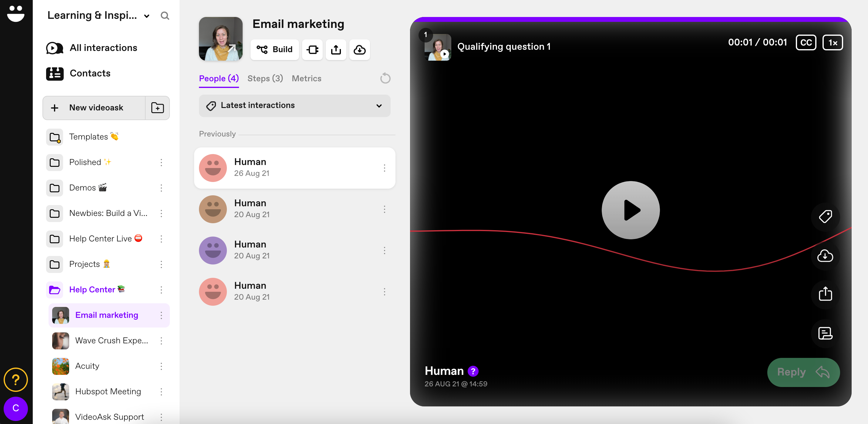Click the New videoask button

click(x=94, y=108)
